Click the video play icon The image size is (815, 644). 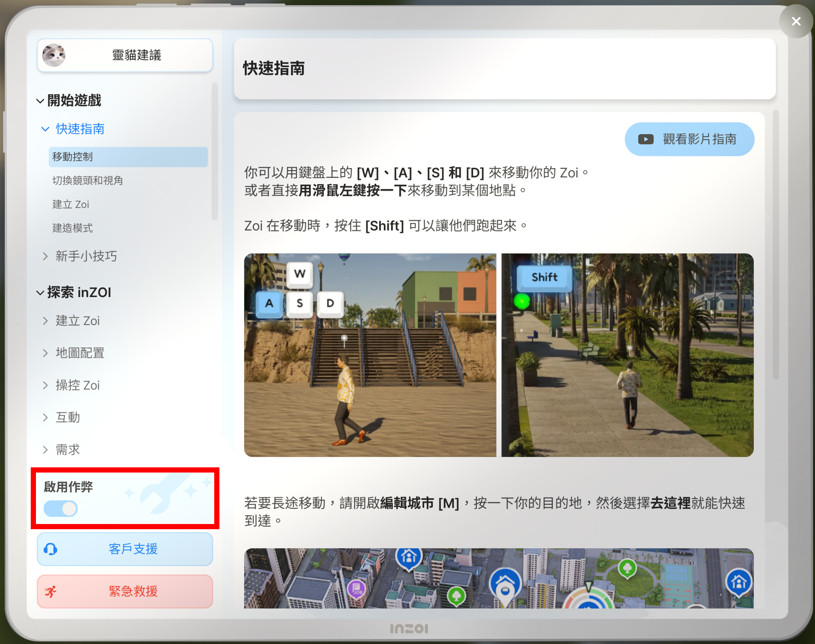646,140
